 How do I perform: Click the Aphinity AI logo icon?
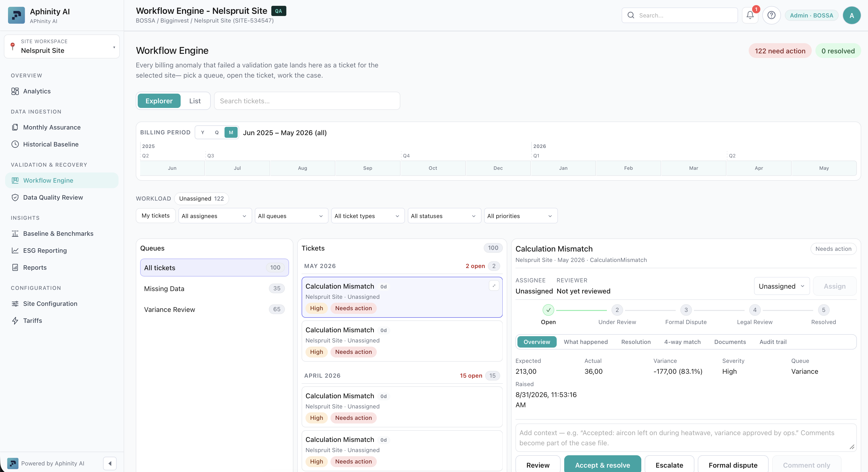(16, 16)
